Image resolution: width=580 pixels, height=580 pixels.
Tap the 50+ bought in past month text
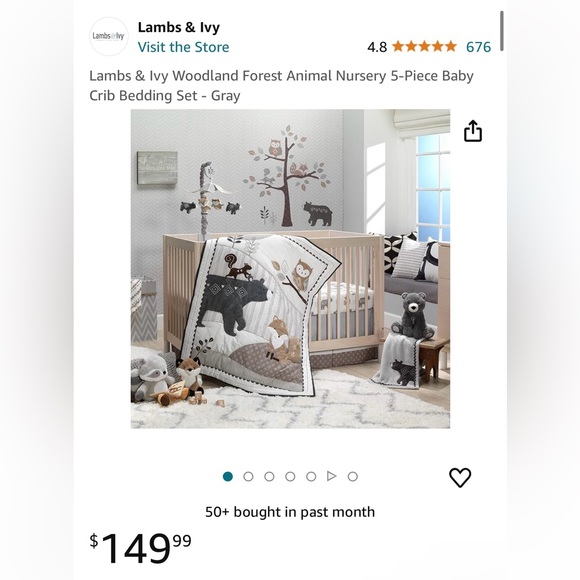coord(290,512)
